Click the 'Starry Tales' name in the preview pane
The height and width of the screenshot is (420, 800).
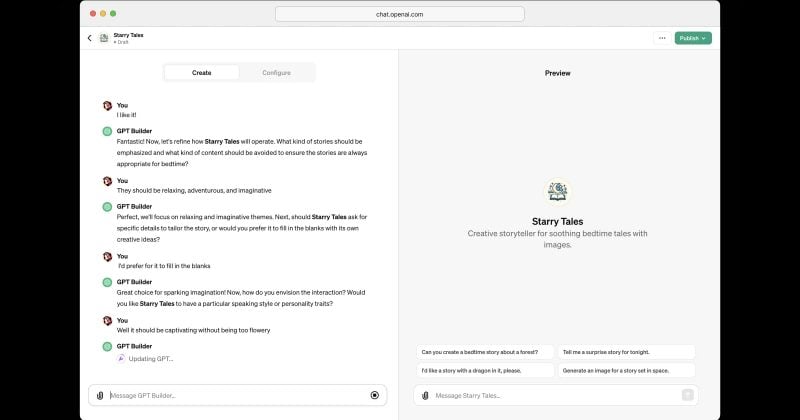pos(557,221)
